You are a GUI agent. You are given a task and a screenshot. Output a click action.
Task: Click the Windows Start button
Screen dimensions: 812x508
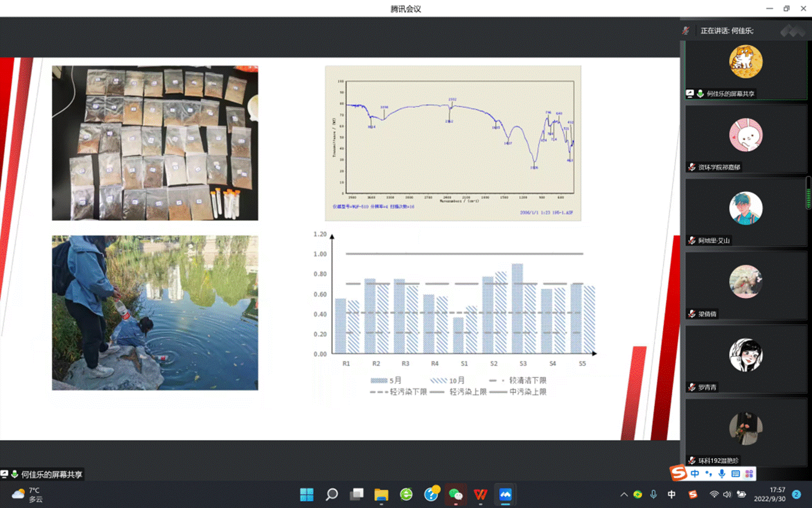(307, 495)
